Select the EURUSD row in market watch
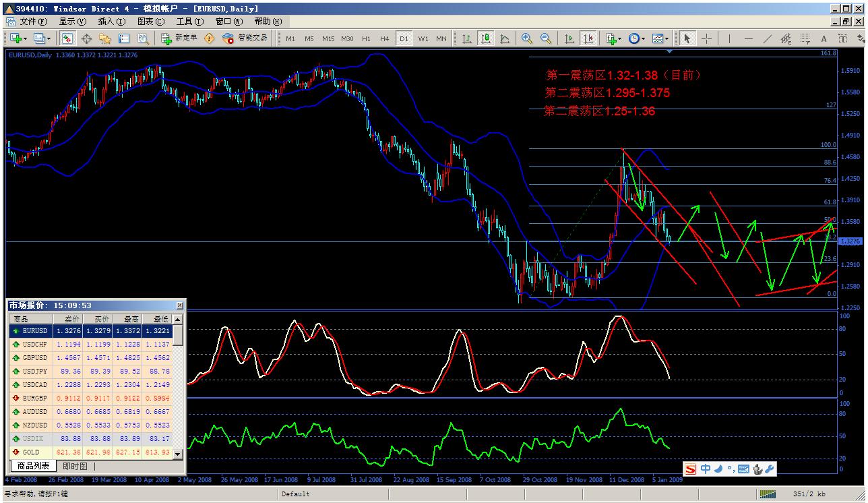868x503 pixels. pyautogui.click(x=91, y=331)
